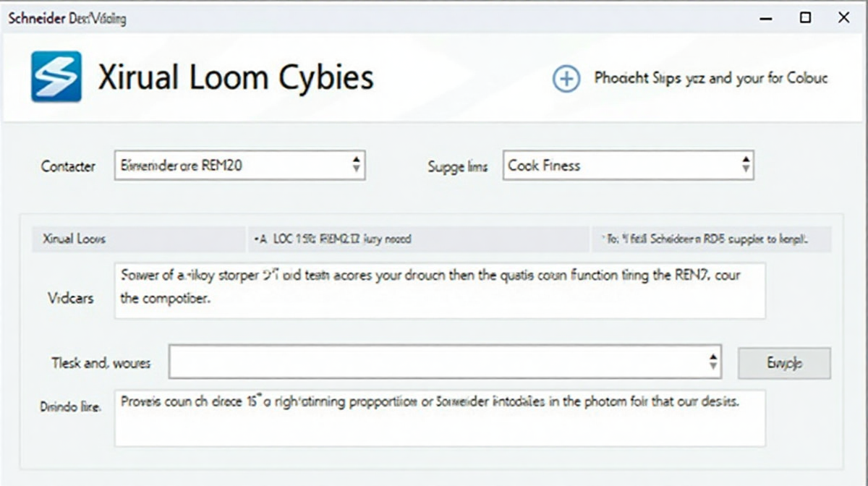868x486 pixels.
Task: Select the Schneider RDB supplier column header
Action: [712, 239]
